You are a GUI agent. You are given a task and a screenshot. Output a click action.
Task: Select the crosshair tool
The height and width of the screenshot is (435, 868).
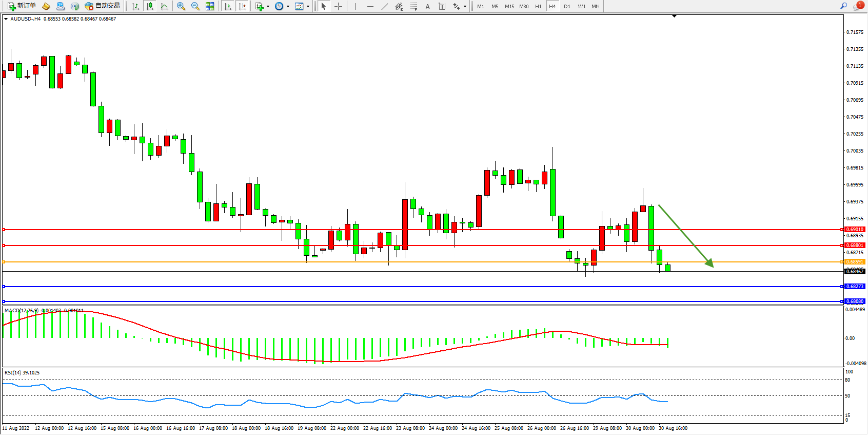point(339,6)
